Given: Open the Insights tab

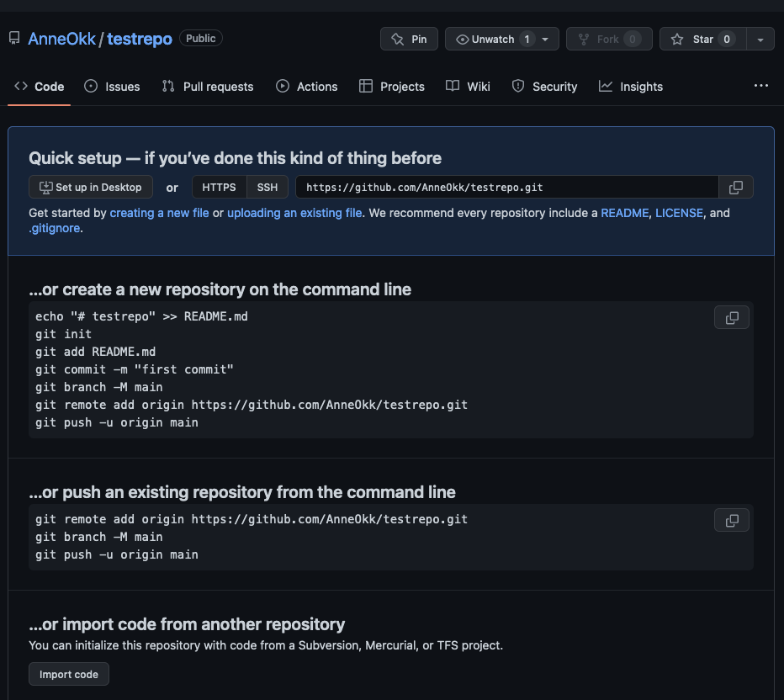Looking at the screenshot, I should tap(631, 87).
